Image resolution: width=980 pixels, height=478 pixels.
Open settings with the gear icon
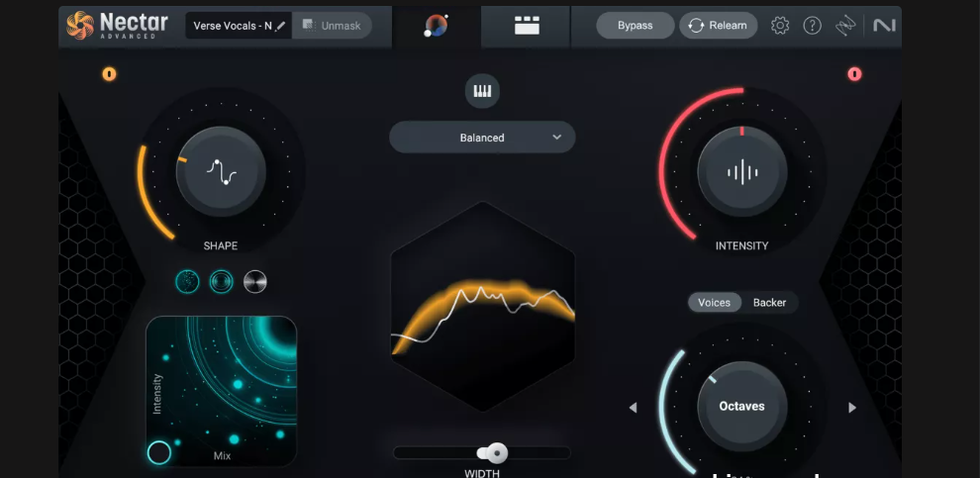click(779, 26)
